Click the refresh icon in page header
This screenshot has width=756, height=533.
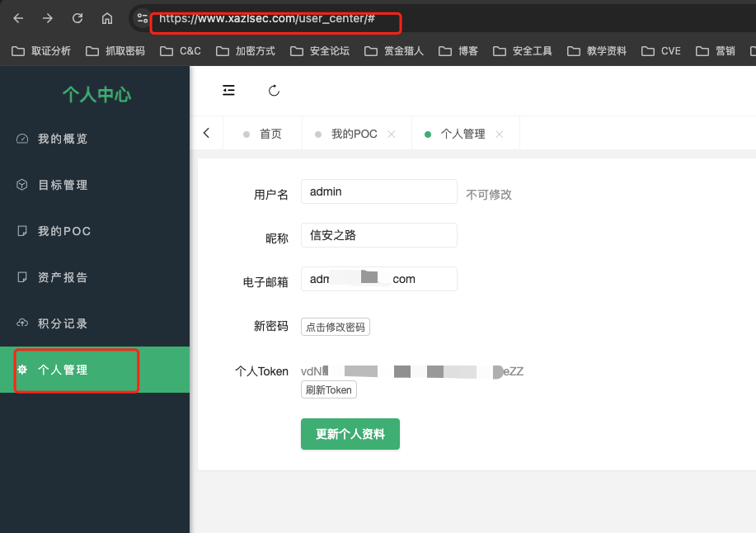(x=274, y=90)
